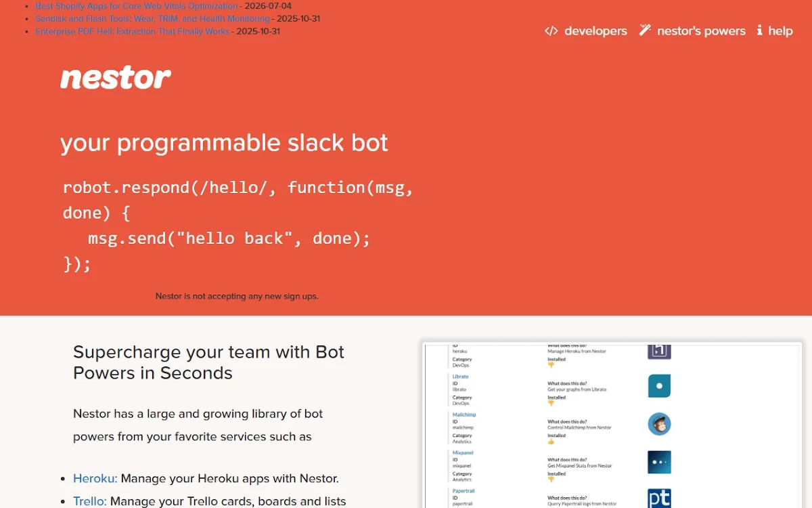This screenshot has height=508, width=812.
Task: Click 'Control Mailchimp from Nestor' text
Action: [579, 427]
